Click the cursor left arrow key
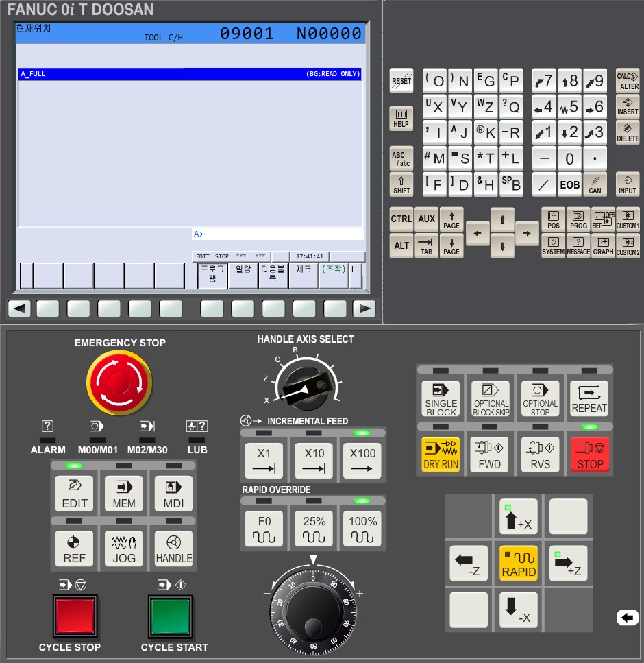Screen dimensions: 644x663 [478, 233]
